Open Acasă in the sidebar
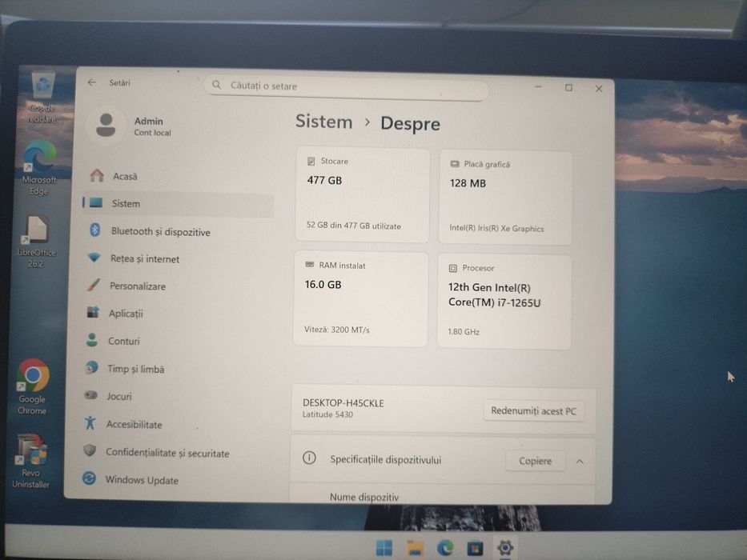Image resolution: width=747 pixels, height=560 pixels. point(125,177)
